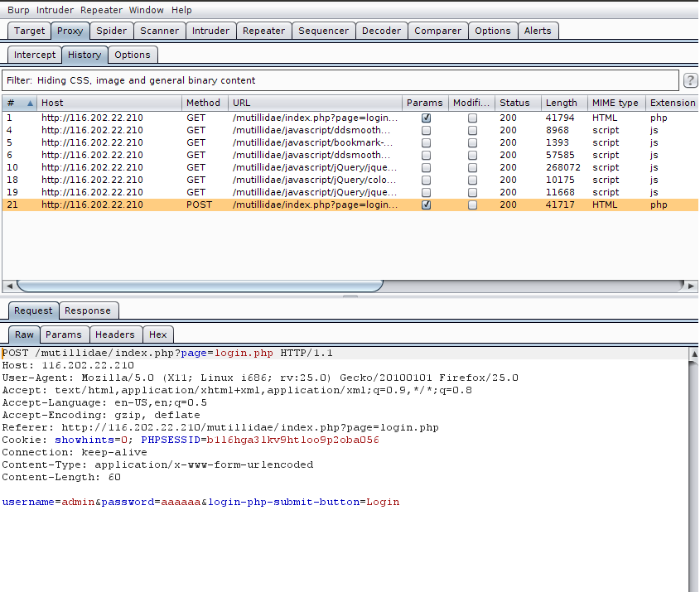700x592 pixels.
Task: Switch to the Spider tab
Action: coord(111,31)
